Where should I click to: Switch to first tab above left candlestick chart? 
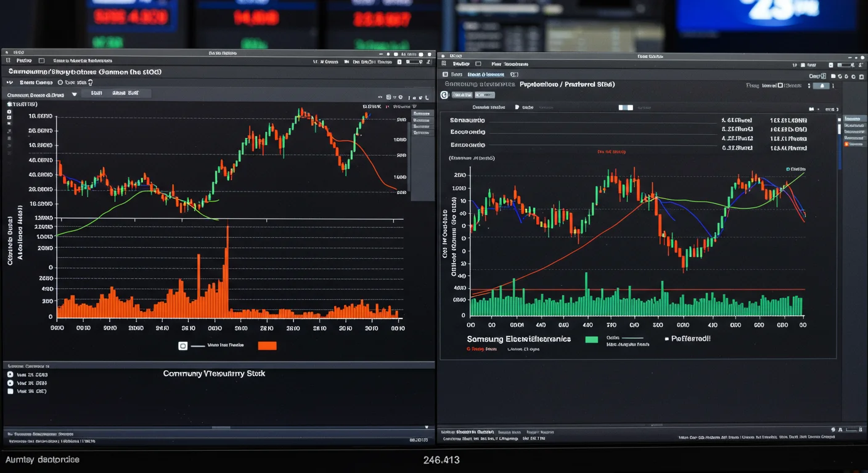click(x=96, y=93)
